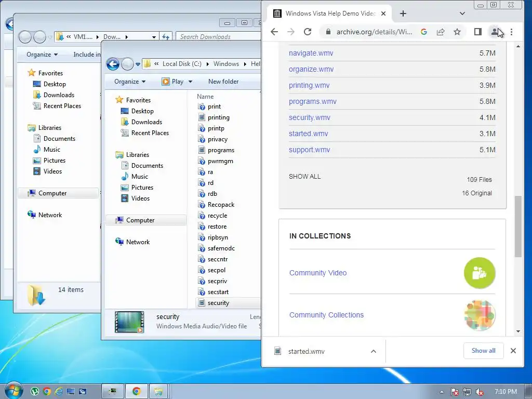This screenshot has width=532, height=399.
Task: Click Local Disk (C:) breadcrumb
Action: (182, 64)
